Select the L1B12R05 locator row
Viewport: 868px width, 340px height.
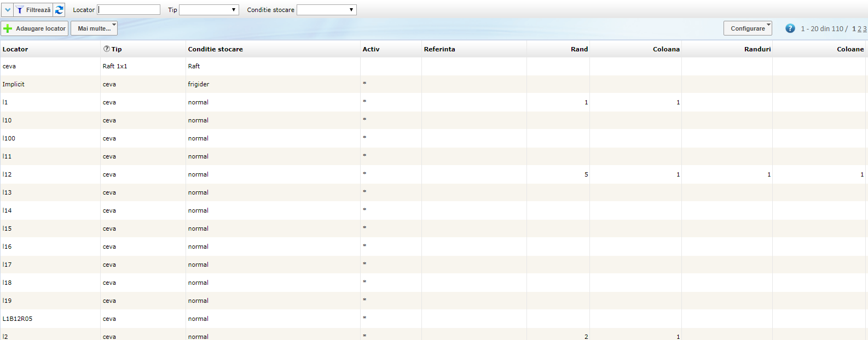coord(18,319)
